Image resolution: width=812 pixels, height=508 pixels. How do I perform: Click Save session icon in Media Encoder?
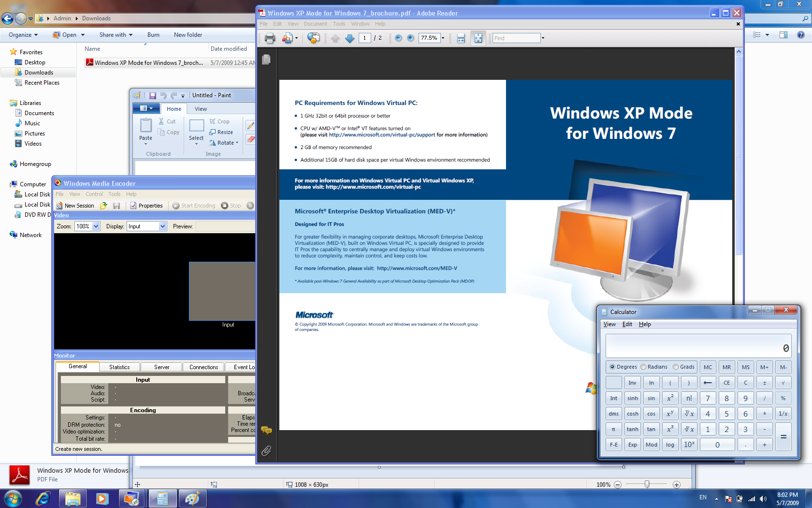coord(116,206)
